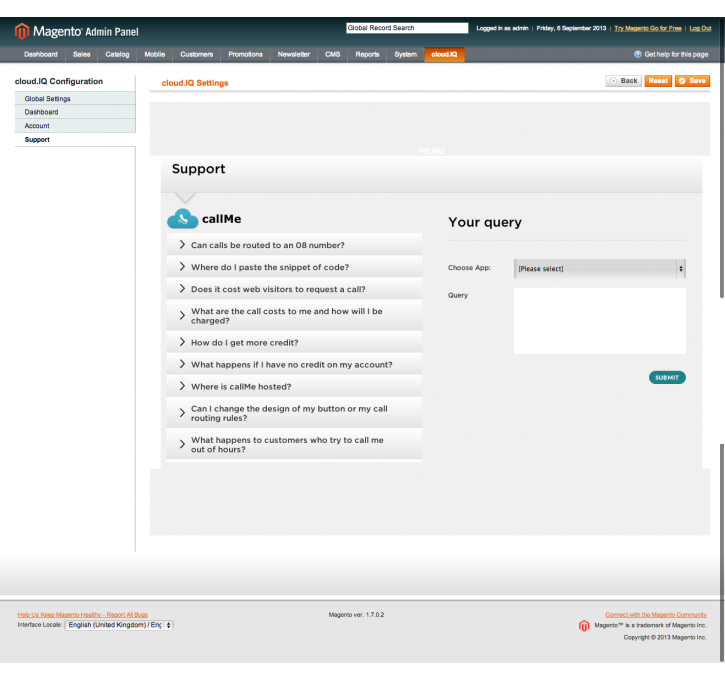The image size is (725, 680).
Task: Expand 'Where do I paste the snippet of code?'
Action: pyautogui.click(x=294, y=267)
